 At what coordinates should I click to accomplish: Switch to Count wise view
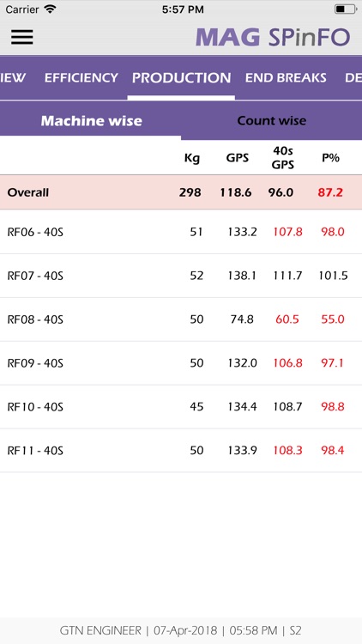click(x=271, y=121)
